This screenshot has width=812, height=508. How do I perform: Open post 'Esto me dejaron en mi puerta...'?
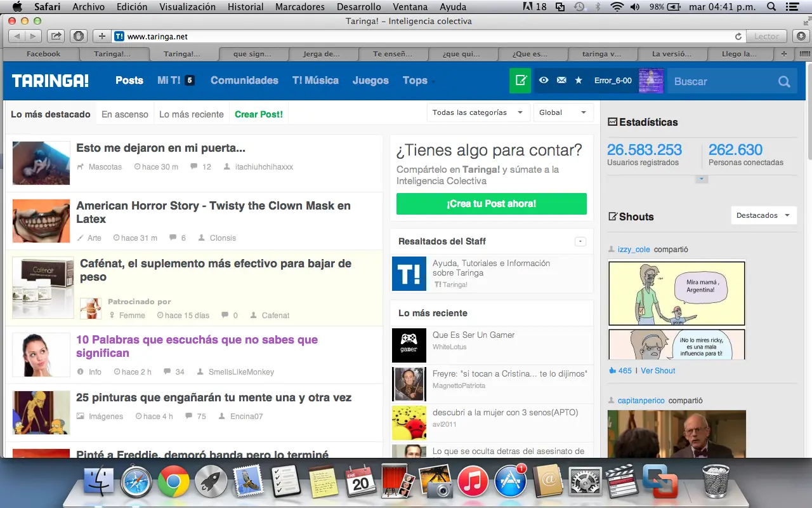[160, 148]
